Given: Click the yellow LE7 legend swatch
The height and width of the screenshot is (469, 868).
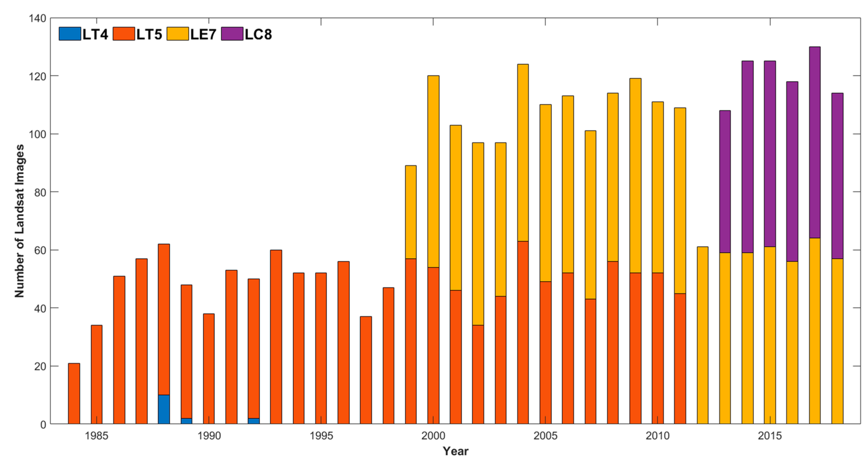Looking at the screenshot, I should click(177, 34).
